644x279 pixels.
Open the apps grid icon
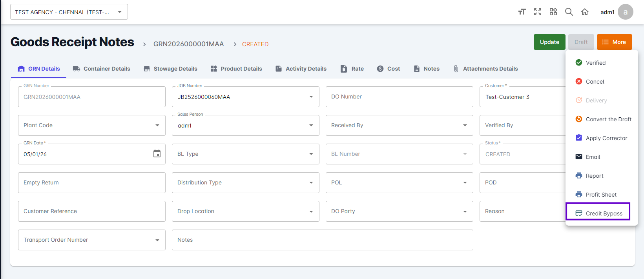click(x=553, y=12)
